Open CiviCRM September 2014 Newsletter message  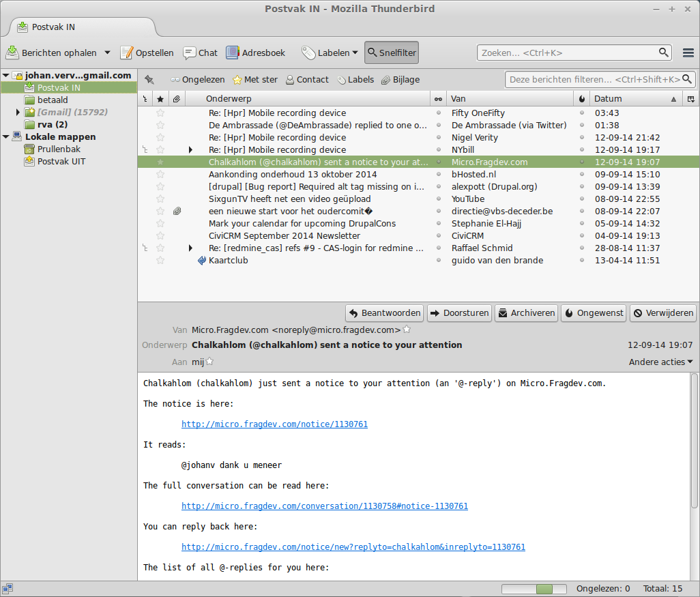(418, 236)
